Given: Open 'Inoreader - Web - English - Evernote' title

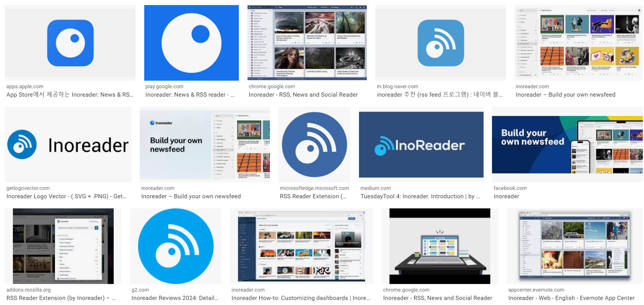Looking at the screenshot, I should (x=571, y=298).
